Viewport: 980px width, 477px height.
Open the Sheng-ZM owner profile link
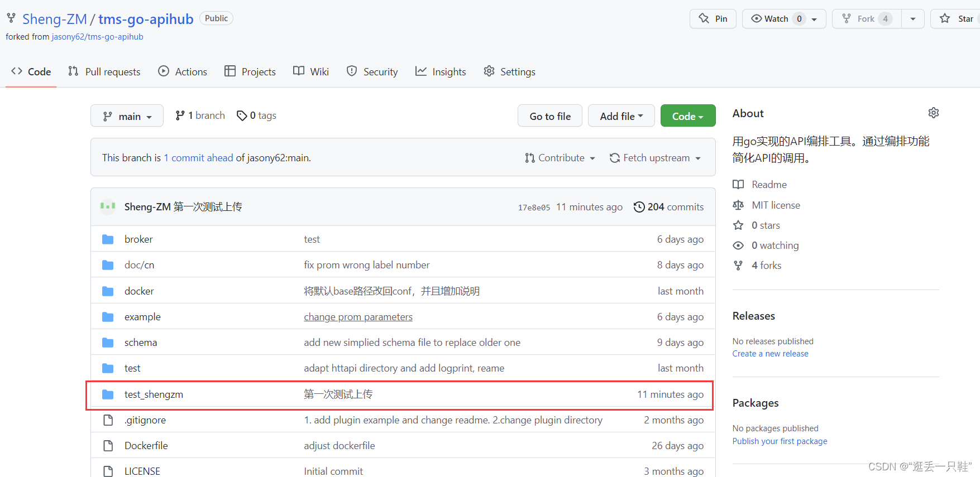(55, 19)
